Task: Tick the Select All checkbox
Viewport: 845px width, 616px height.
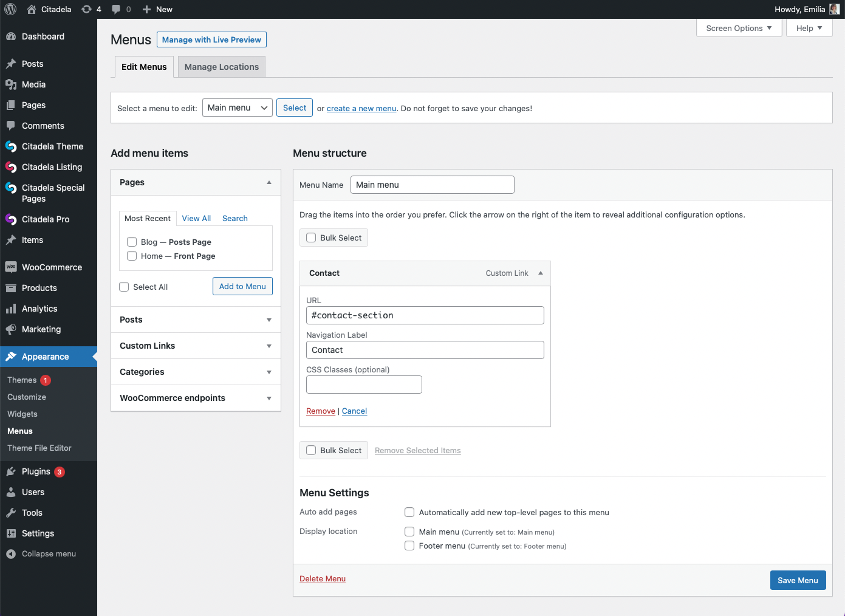Action: pos(124,287)
